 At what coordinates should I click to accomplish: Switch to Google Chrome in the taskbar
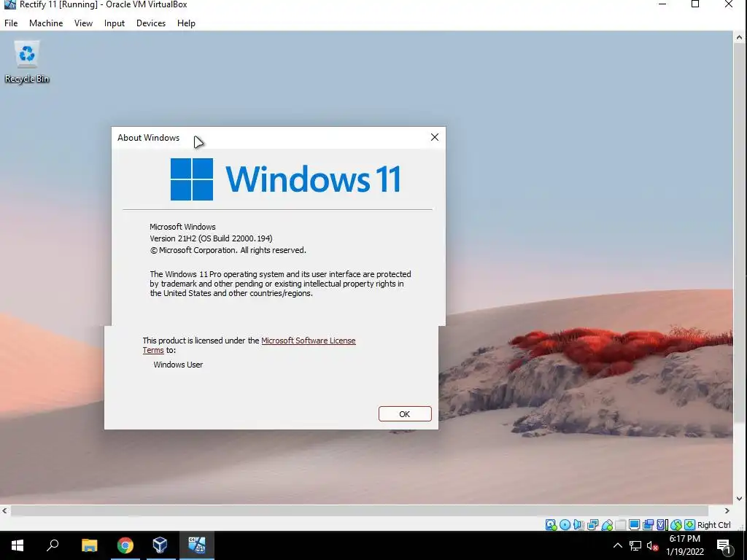[x=125, y=545]
